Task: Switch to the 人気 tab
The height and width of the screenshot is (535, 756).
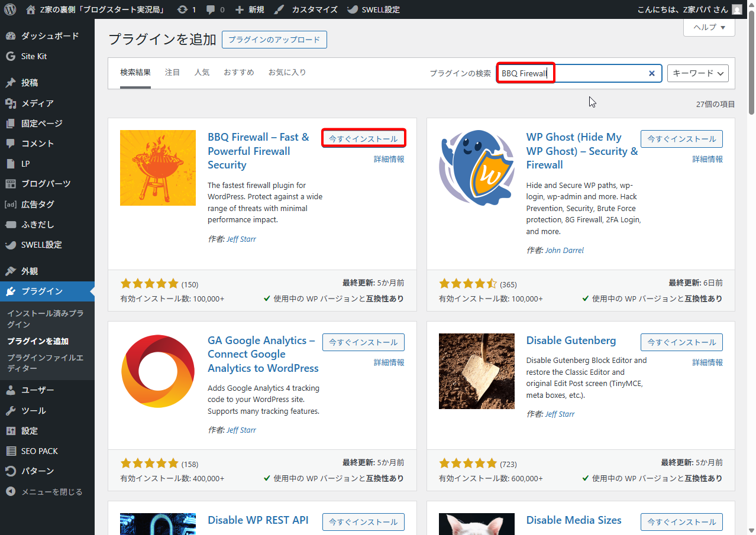Action: point(202,73)
